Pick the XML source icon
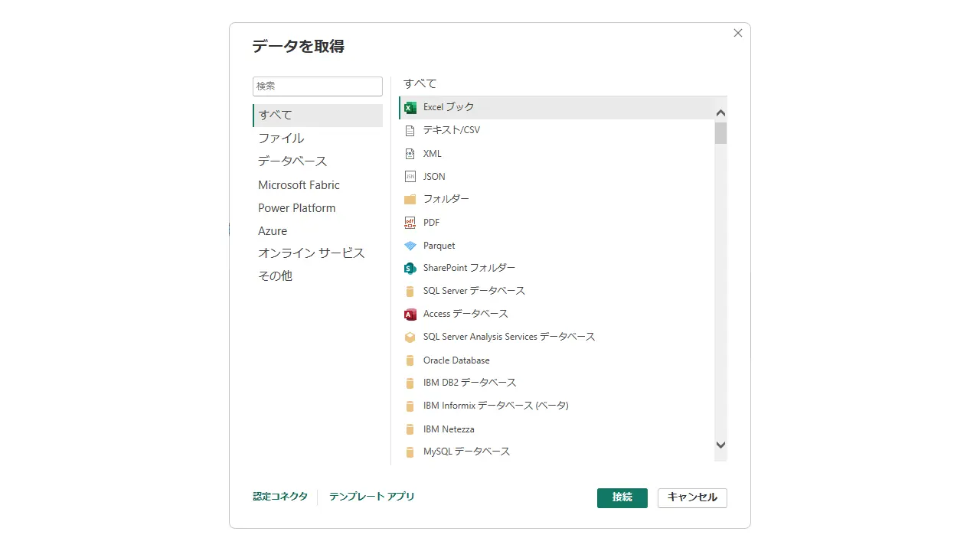 point(410,154)
